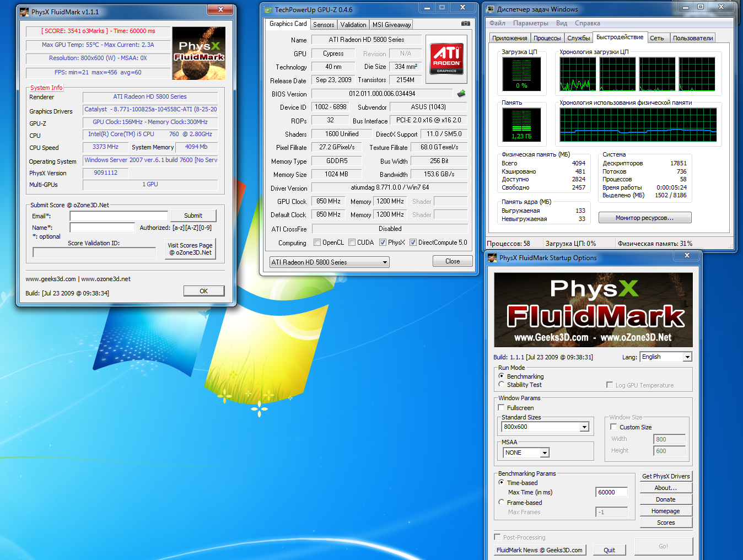The width and height of the screenshot is (743, 560).
Task: Select the Benchmarking run mode
Action: (502, 376)
